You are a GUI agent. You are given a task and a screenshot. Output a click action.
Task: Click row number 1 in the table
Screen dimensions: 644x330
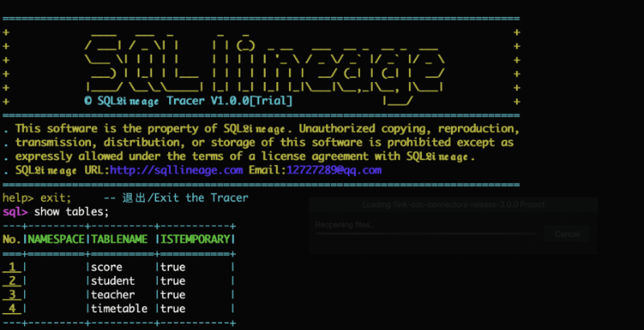pos(12,267)
